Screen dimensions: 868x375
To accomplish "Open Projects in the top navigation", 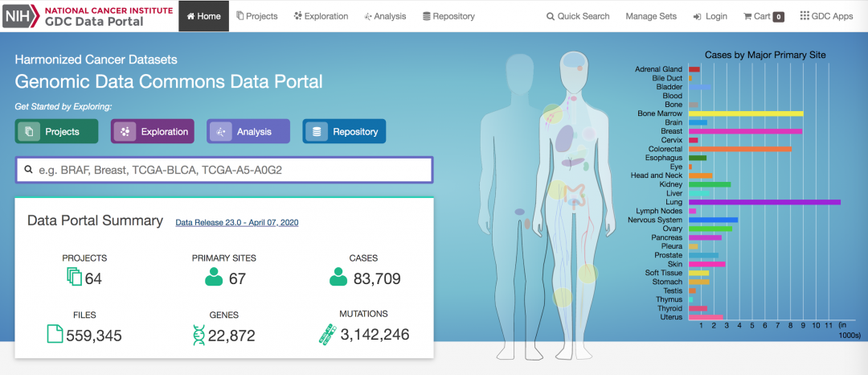I will tap(257, 16).
